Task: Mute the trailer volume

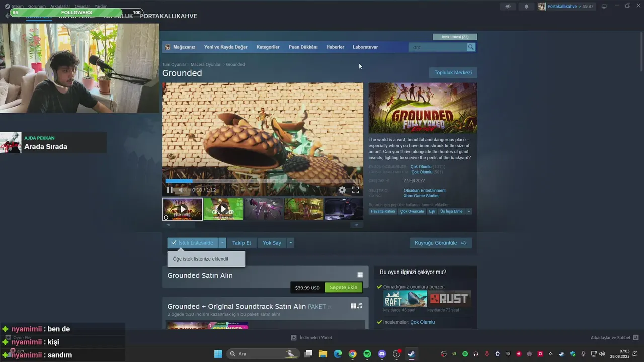Action: click(x=182, y=190)
